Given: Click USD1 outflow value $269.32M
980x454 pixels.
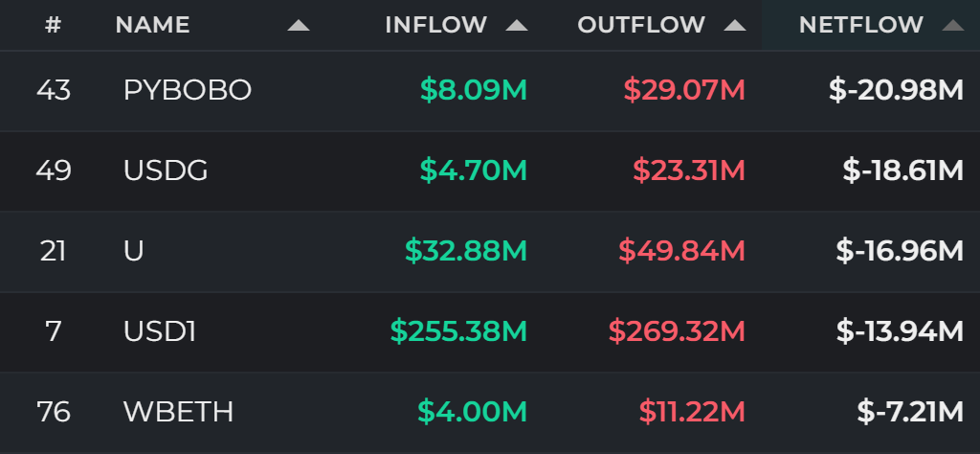Looking at the screenshot, I should 677,331.
